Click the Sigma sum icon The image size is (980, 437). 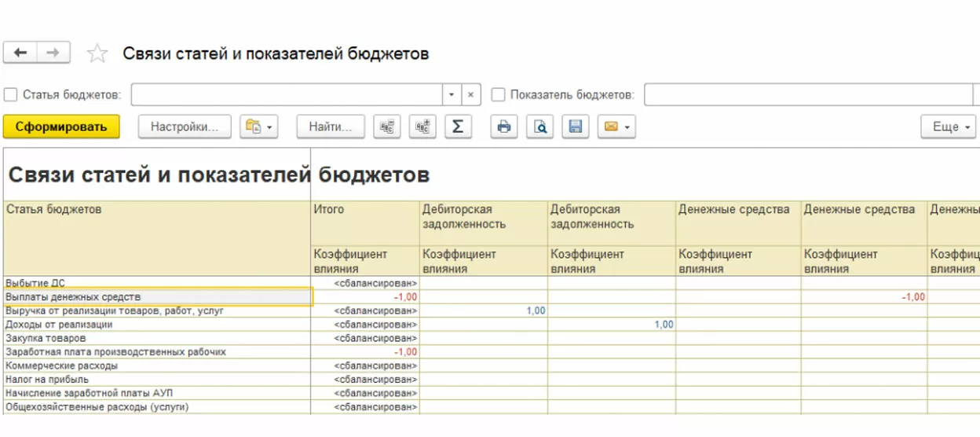tap(459, 127)
